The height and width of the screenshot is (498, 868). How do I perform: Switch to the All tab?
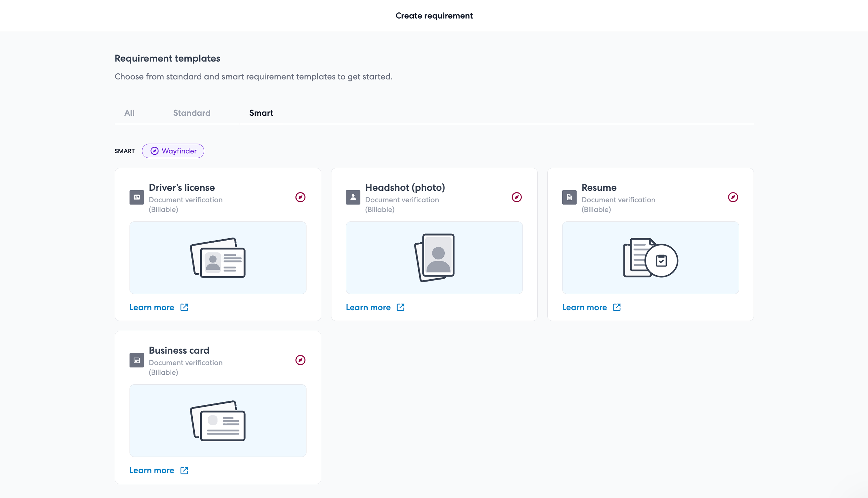tap(129, 113)
